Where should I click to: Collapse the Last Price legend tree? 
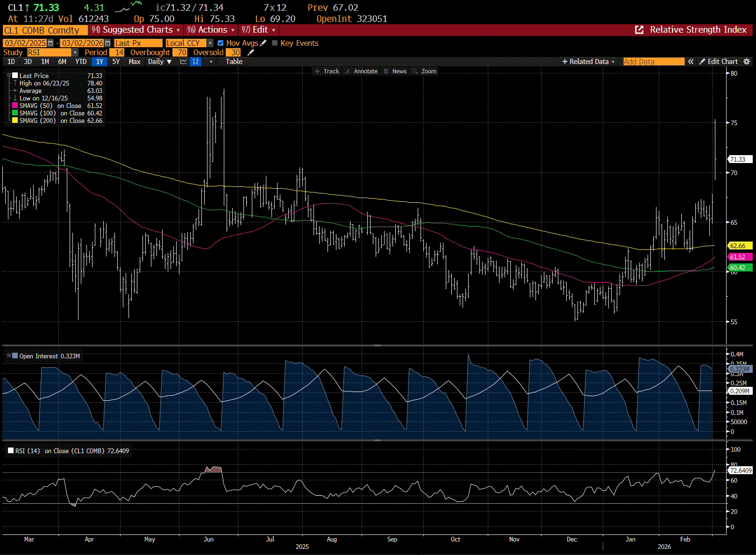[x=9, y=76]
